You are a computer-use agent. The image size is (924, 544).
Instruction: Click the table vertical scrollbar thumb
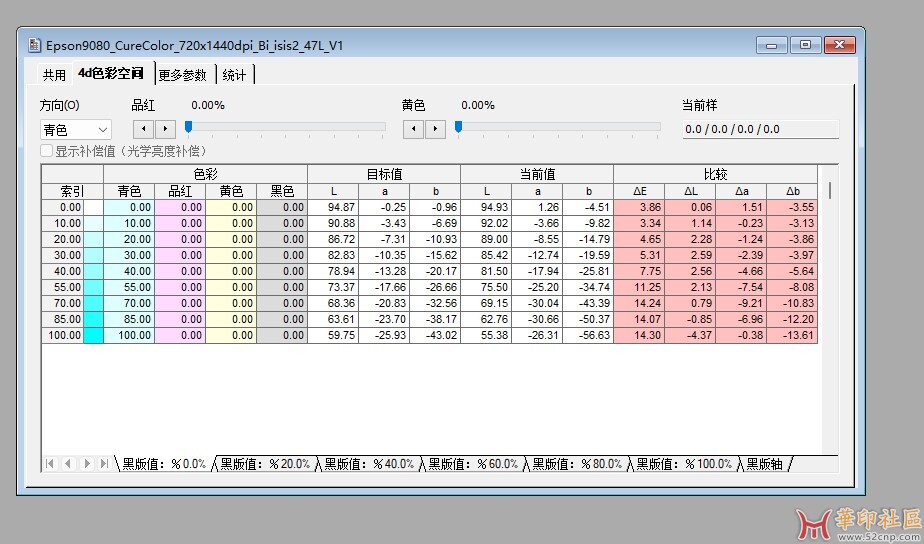[830, 190]
